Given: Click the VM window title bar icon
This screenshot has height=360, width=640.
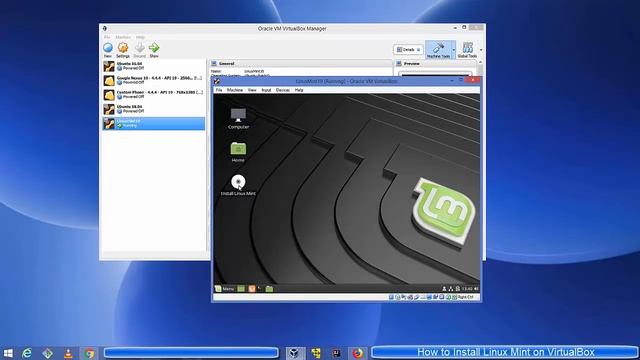Looking at the screenshot, I should (217, 81).
